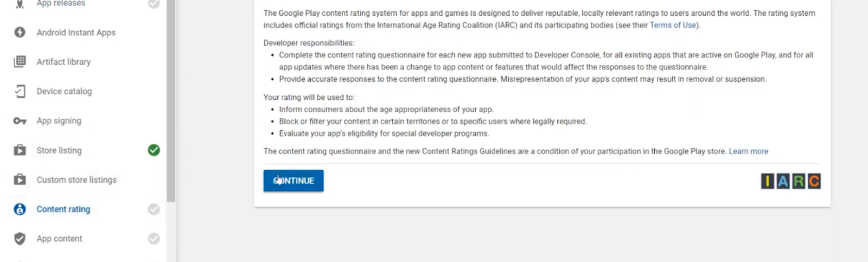The height and width of the screenshot is (262, 868).
Task: Open Device catalog page
Action: click(64, 91)
